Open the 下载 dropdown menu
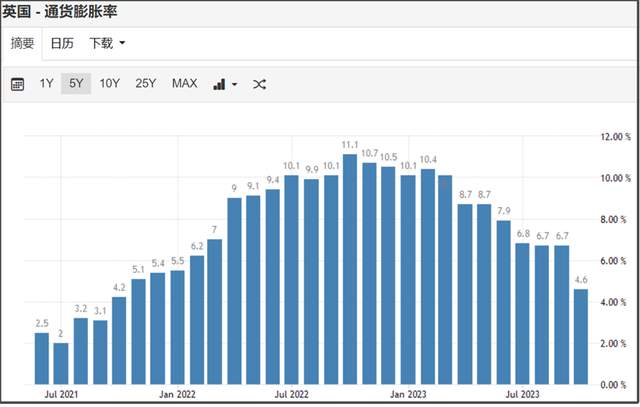 click(107, 43)
